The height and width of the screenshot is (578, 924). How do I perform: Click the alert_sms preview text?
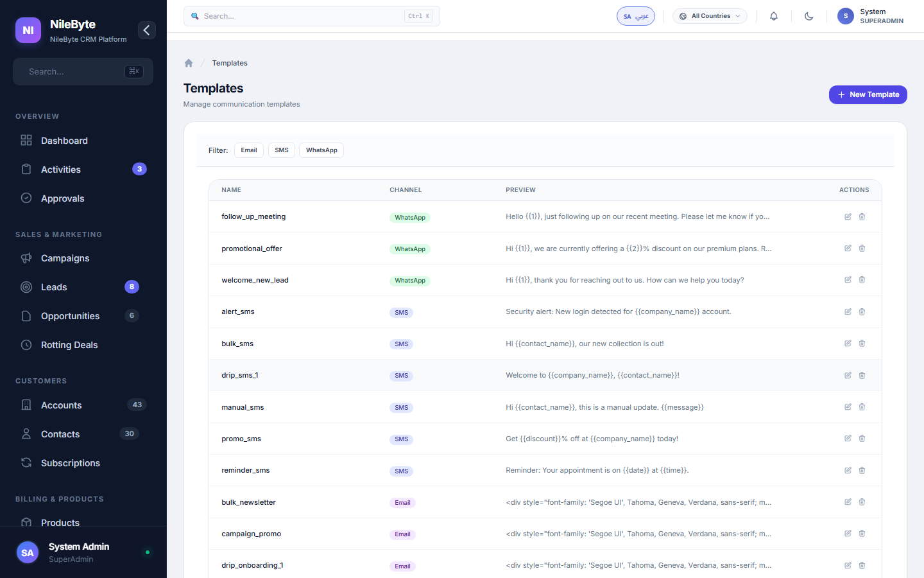(619, 311)
